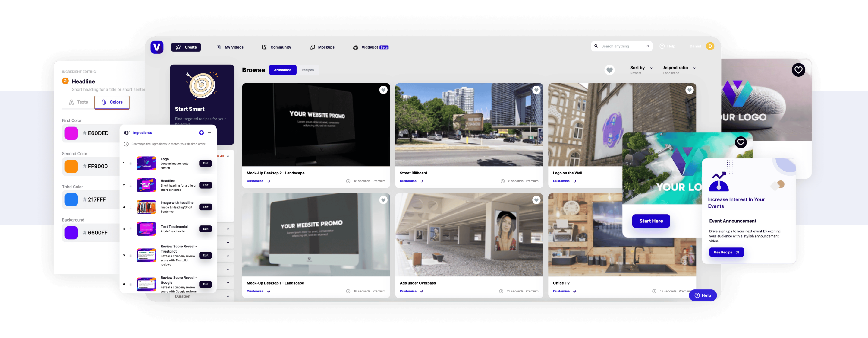Click Edit button for Headline ingredient
Screen dimensions: 868x338
(x=205, y=185)
